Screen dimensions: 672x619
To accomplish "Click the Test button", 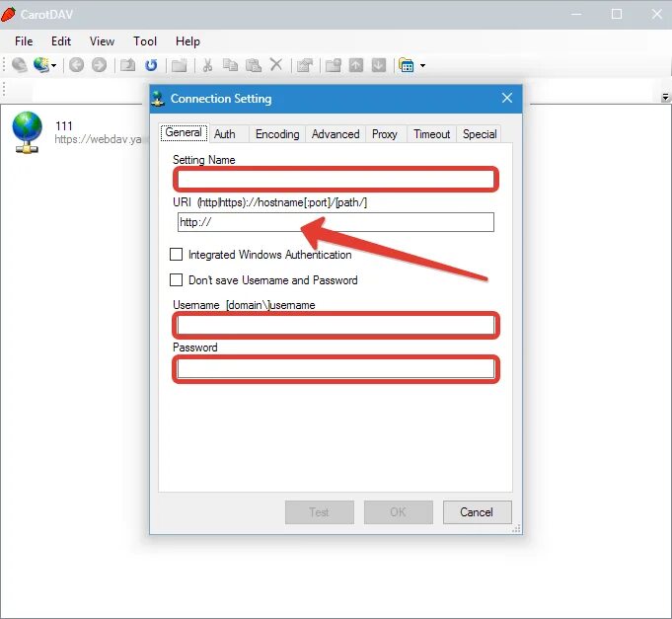I will pos(320,512).
